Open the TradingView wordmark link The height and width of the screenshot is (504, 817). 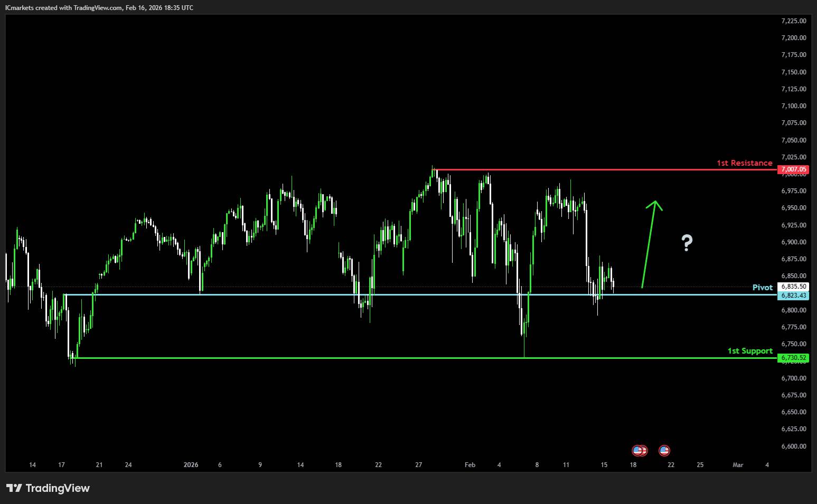coord(58,488)
